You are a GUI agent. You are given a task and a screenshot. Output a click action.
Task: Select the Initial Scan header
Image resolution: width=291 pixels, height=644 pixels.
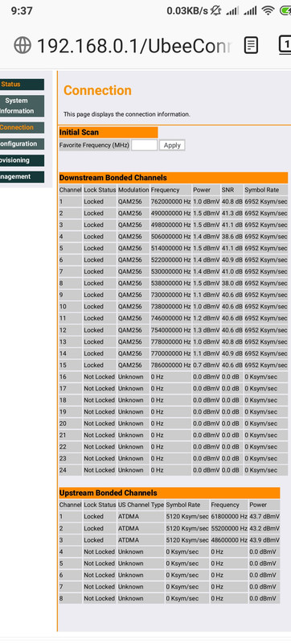pyautogui.click(x=109, y=132)
